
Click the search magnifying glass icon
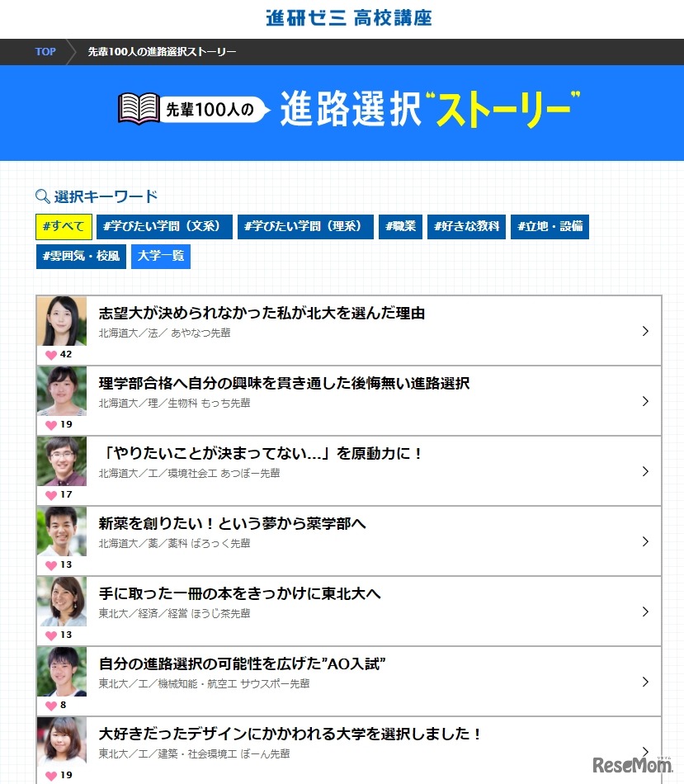(x=42, y=196)
